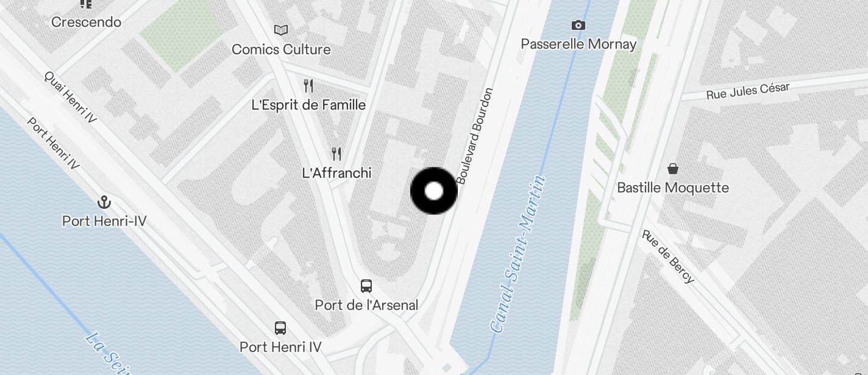Click the Crescendo place icon
The width and height of the screenshot is (868, 375).
(86, 4)
